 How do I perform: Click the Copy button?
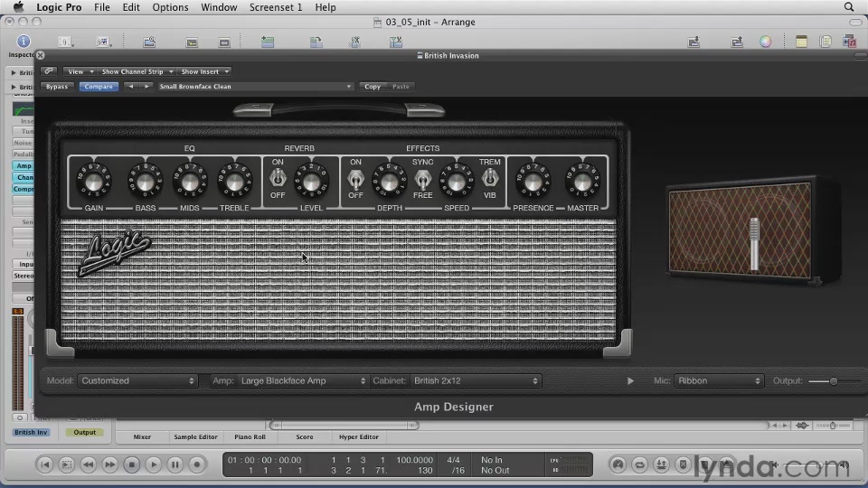coord(373,87)
